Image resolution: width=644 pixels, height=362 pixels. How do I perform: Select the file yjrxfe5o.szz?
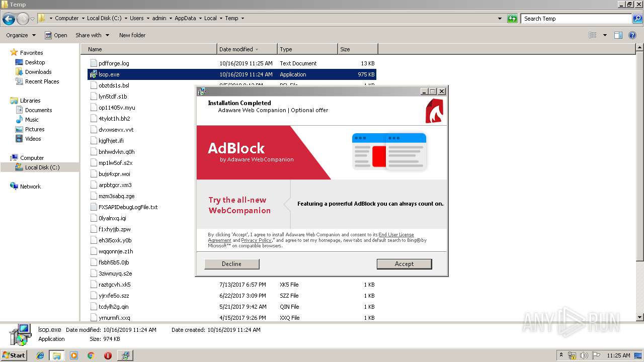coord(114,296)
